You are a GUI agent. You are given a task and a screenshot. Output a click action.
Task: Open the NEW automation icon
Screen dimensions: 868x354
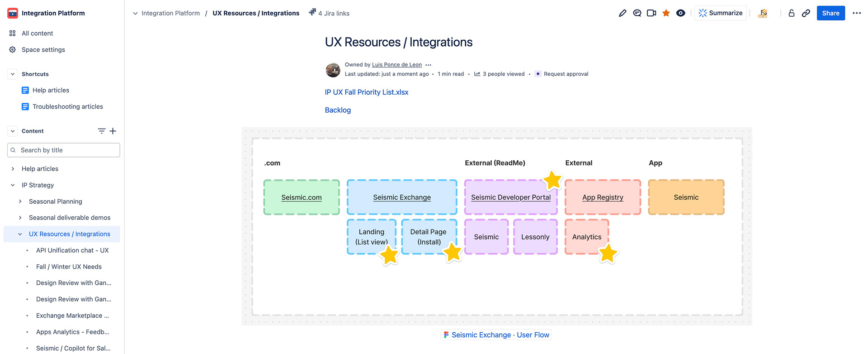[x=763, y=13]
